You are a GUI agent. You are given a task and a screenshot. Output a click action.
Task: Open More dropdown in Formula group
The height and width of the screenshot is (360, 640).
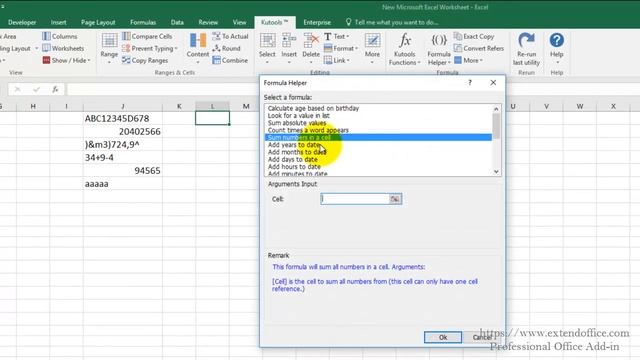coord(468,60)
